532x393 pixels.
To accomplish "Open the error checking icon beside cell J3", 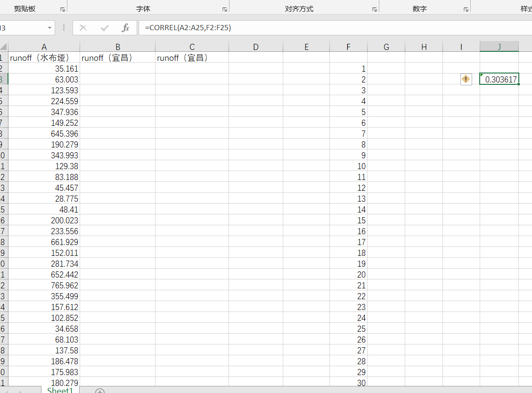I will [466, 79].
